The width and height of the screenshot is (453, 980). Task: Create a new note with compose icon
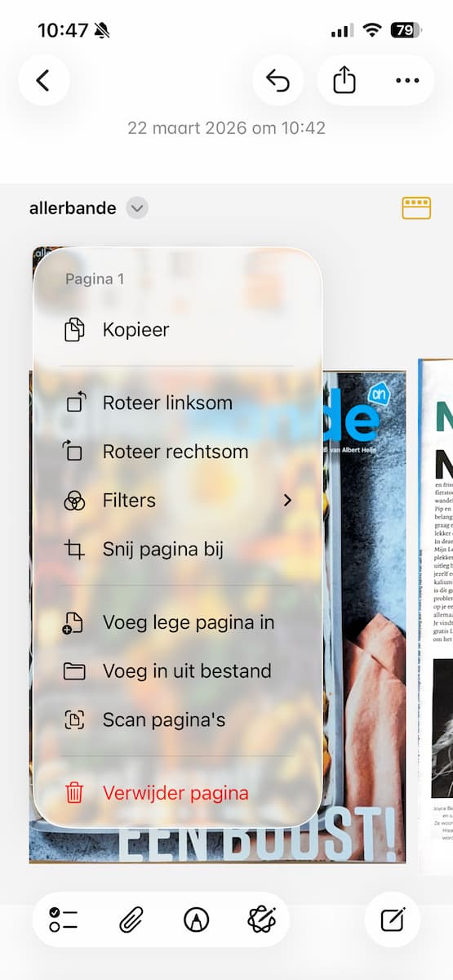click(x=393, y=920)
